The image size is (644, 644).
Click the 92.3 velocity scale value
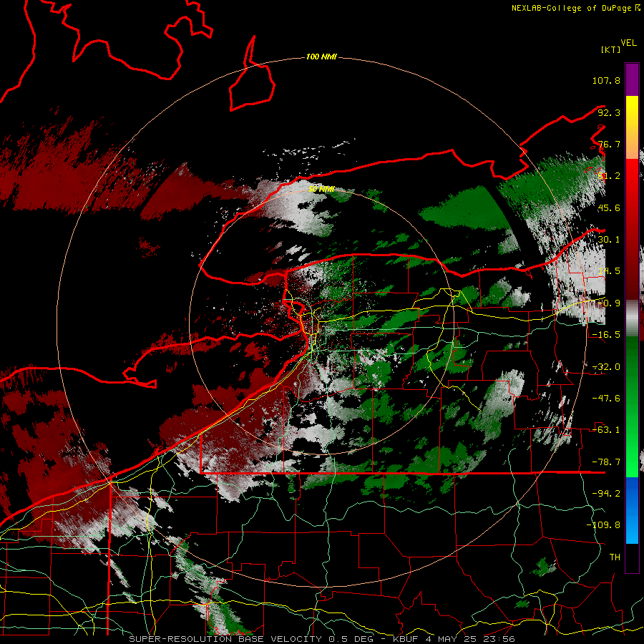click(609, 112)
